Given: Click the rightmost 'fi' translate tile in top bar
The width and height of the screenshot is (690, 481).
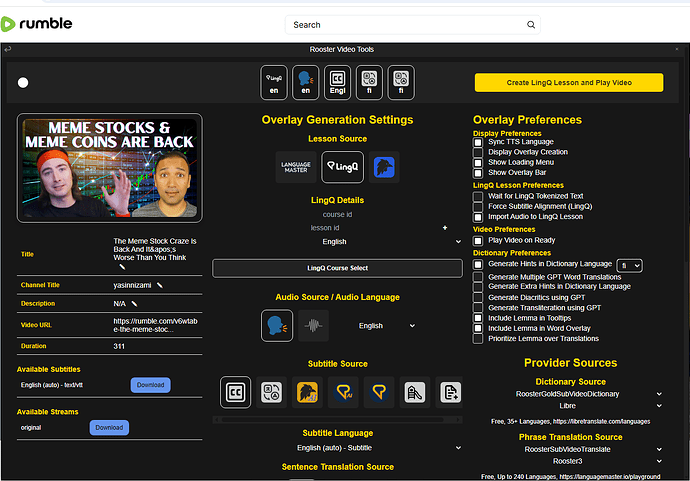Looking at the screenshot, I should (401, 83).
